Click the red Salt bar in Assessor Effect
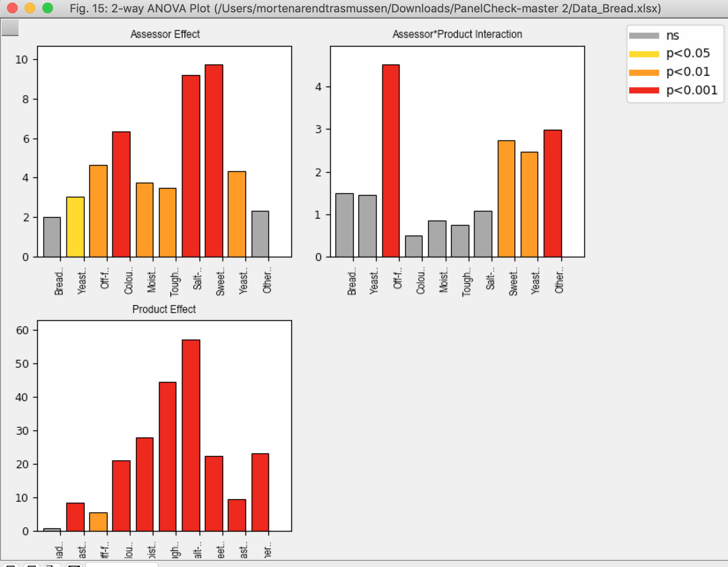 tap(191, 166)
